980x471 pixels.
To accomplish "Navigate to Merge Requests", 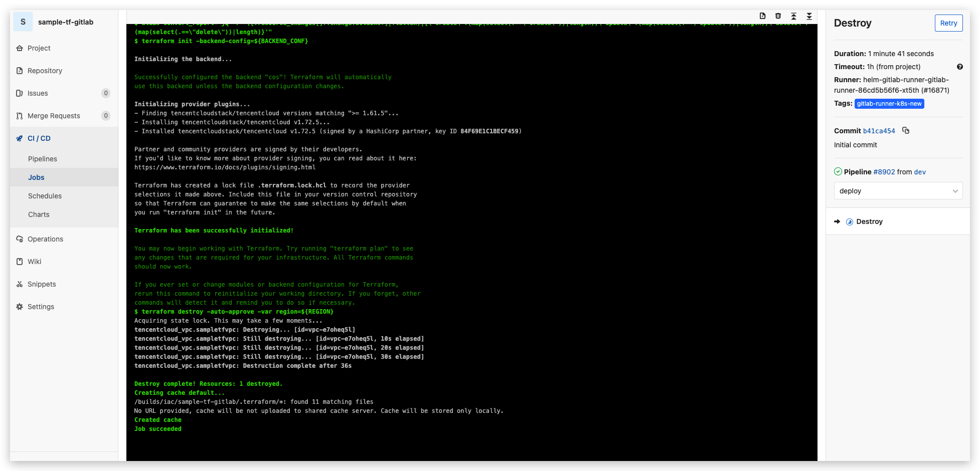I will point(54,116).
